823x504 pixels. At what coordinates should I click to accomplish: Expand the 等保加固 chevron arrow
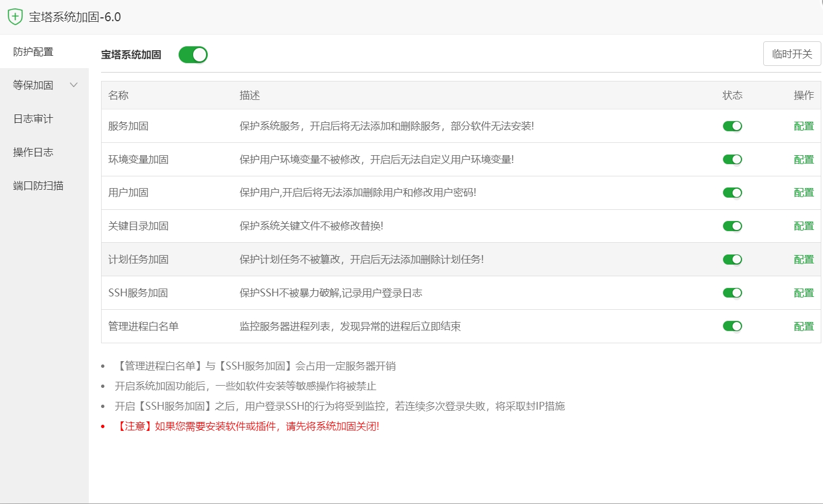tap(74, 85)
